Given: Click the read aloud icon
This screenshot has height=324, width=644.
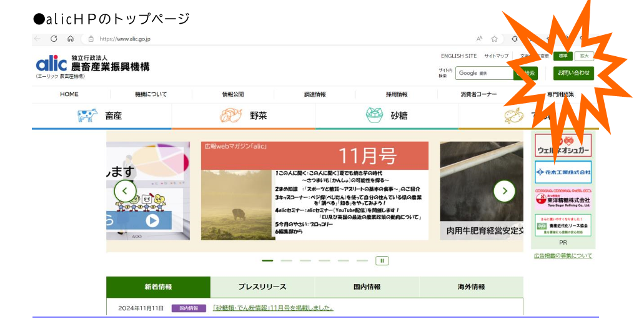Looking at the screenshot, I should pos(479,39).
